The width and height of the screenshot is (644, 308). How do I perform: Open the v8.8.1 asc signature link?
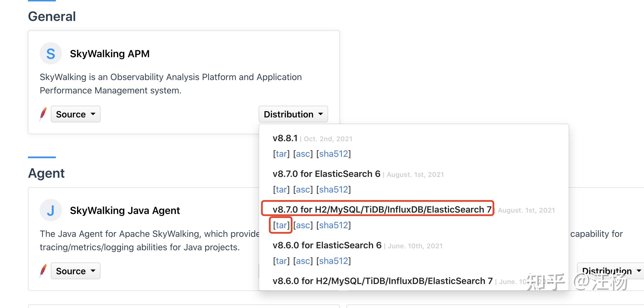coord(303,154)
